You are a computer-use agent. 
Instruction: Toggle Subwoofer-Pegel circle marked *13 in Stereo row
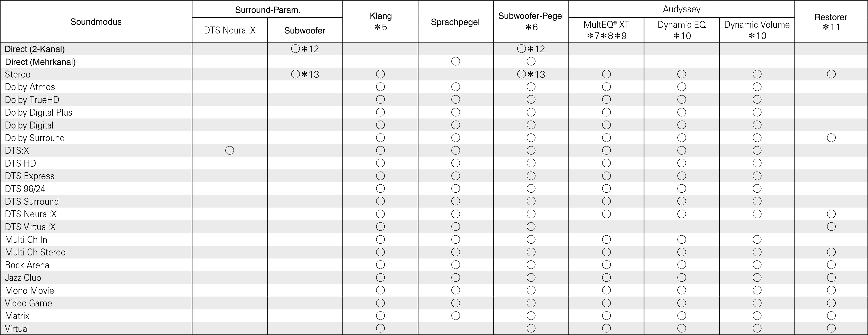(521, 74)
